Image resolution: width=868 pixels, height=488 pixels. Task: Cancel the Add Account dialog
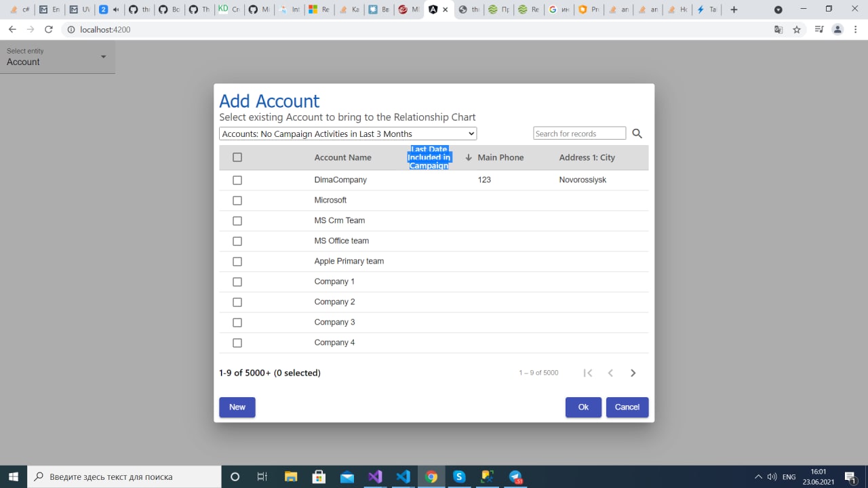(x=627, y=407)
